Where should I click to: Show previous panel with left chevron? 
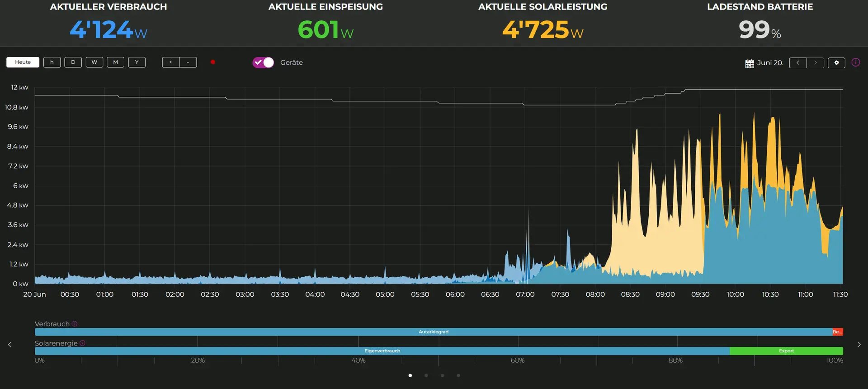(x=9, y=345)
